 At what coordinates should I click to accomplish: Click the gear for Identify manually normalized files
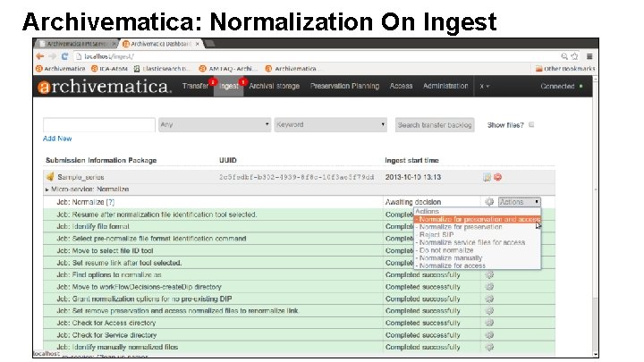coord(489,347)
